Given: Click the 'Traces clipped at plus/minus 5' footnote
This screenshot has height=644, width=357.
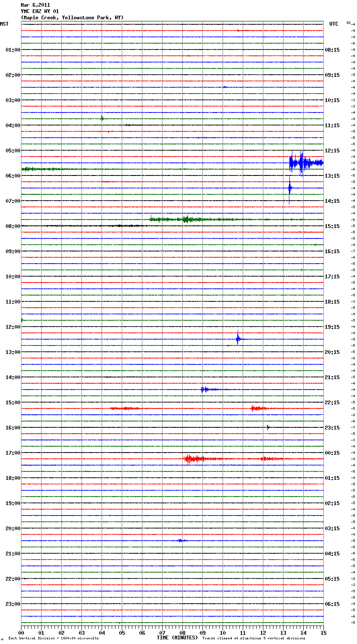Looking at the screenshot, I should click(x=254, y=639).
